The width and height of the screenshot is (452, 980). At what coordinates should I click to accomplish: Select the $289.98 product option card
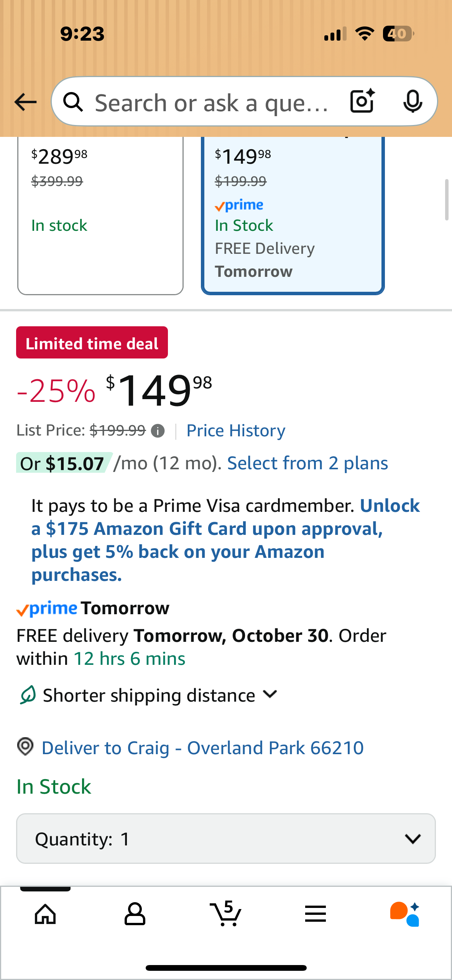(x=100, y=215)
